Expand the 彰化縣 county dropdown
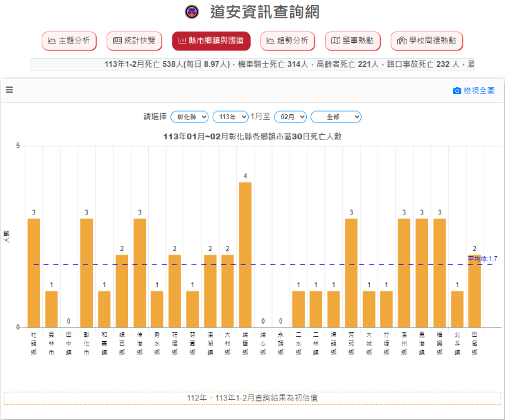The height and width of the screenshot is (420, 505). pos(189,117)
